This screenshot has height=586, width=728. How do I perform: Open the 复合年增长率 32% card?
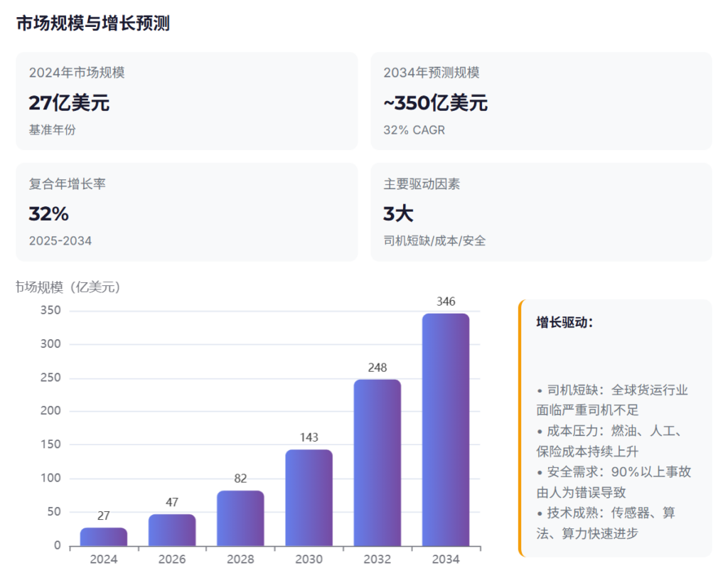(186, 212)
